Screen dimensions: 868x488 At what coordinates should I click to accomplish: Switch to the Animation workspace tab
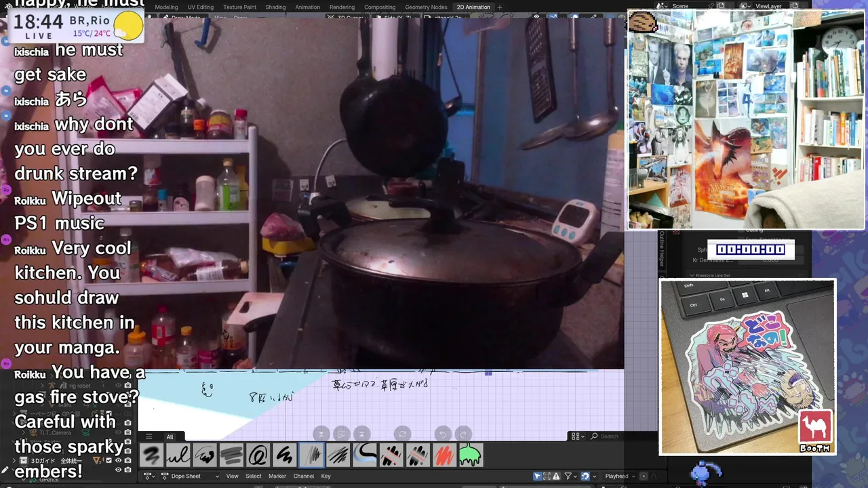coord(307,7)
